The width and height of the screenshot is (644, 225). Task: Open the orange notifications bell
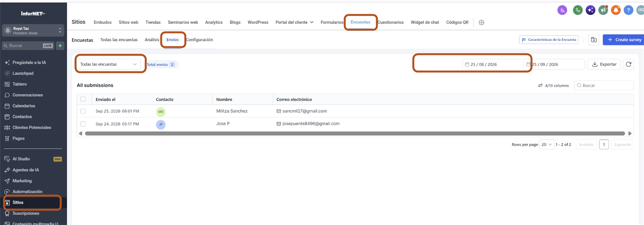(x=616, y=10)
